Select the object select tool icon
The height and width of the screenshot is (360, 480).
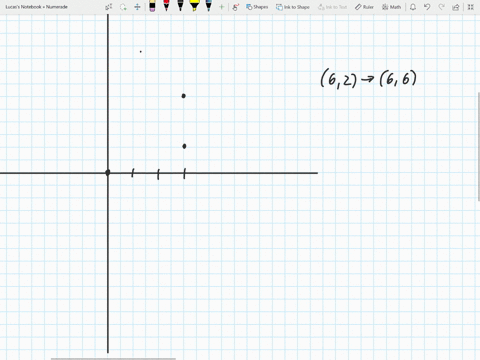tap(108, 7)
